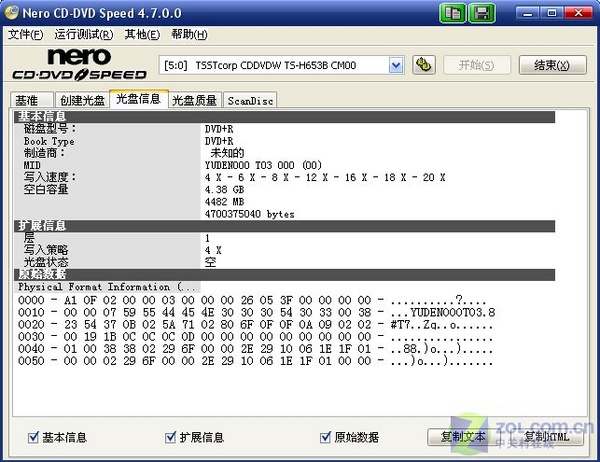600x462 pixels.
Task: Click the 未知的 manufacturer value
Action: tap(227, 153)
